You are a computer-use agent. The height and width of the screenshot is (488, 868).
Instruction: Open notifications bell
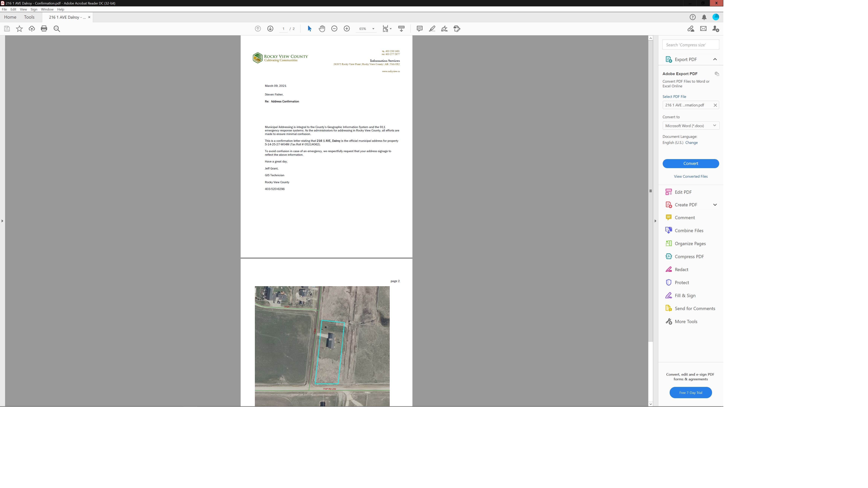pyautogui.click(x=704, y=17)
